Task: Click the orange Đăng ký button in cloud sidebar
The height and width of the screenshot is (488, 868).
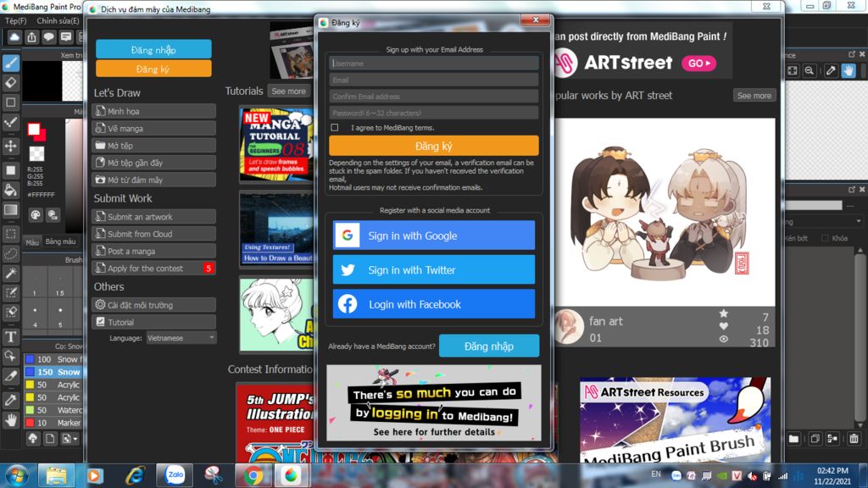Action: point(153,69)
